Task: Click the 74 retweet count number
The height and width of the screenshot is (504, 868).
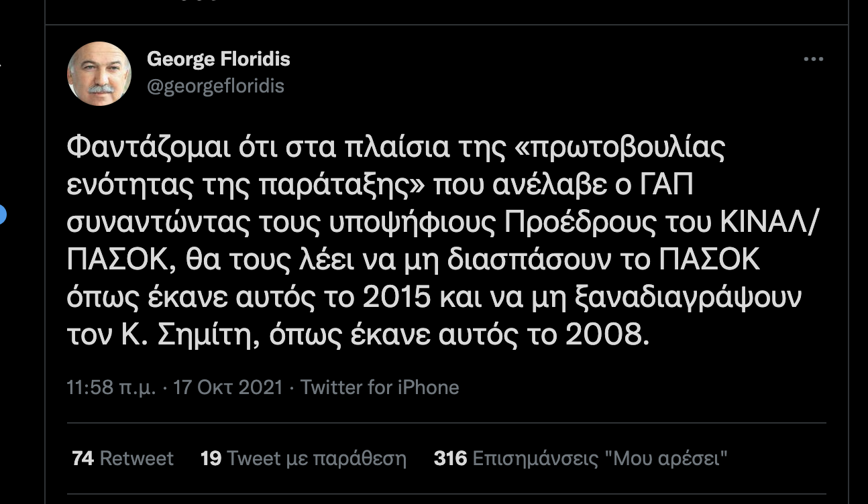Action: pyautogui.click(x=83, y=458)
